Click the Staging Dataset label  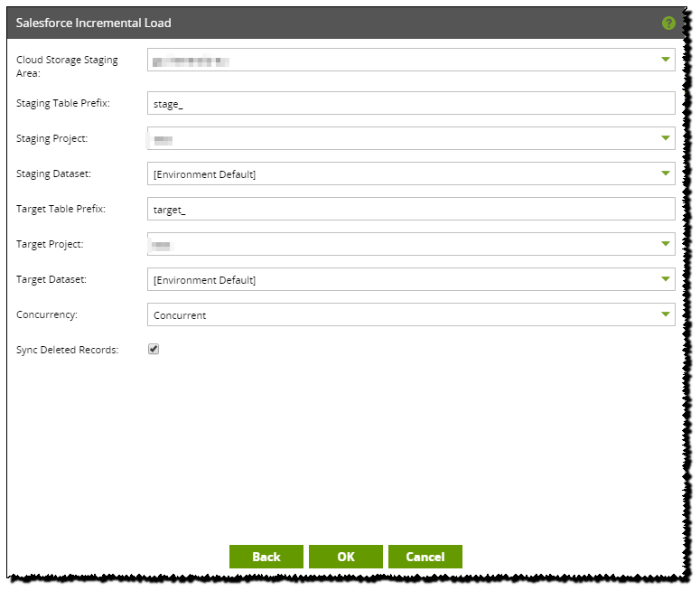[x=53, y=174]
